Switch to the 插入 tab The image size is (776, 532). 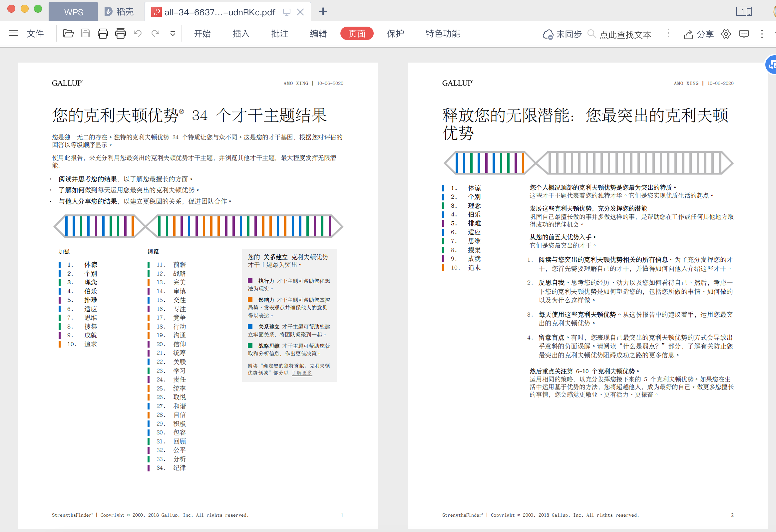tap(241, 34)
